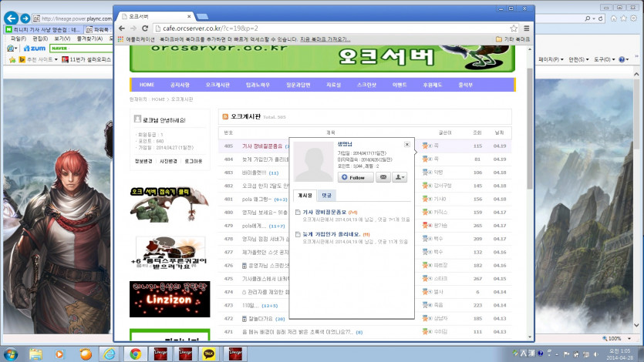Go back to the previous Chrome page

(121, 28)
